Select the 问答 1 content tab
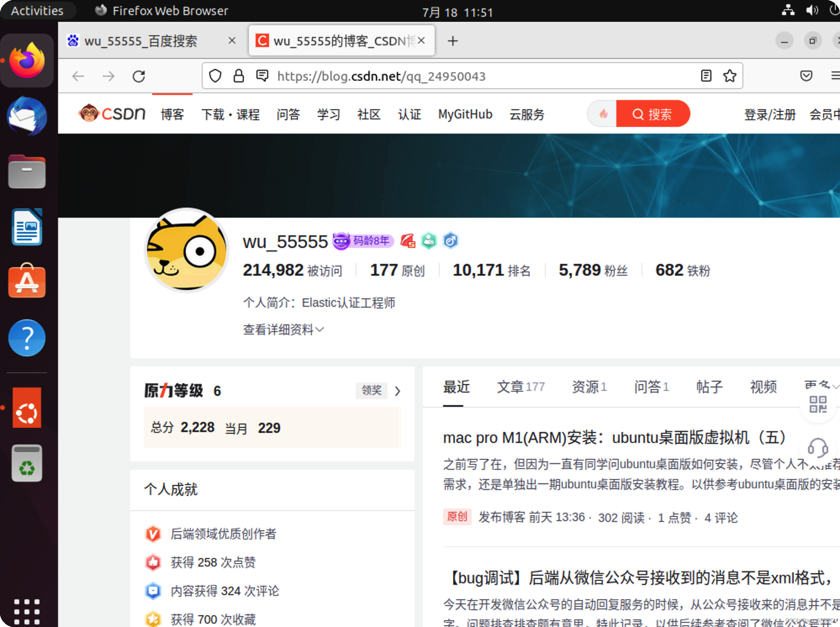This screenshot has height=627, width=840. [x=652, y=387]
